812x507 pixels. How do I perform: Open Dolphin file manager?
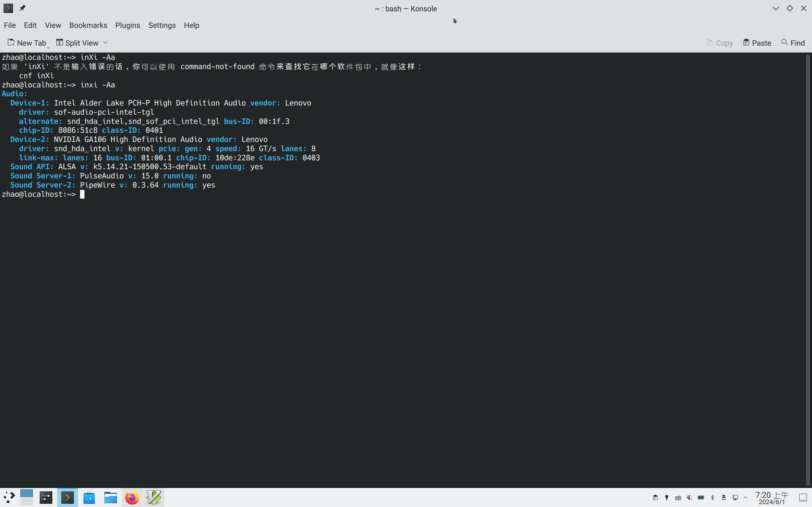[x=110, y=497]
